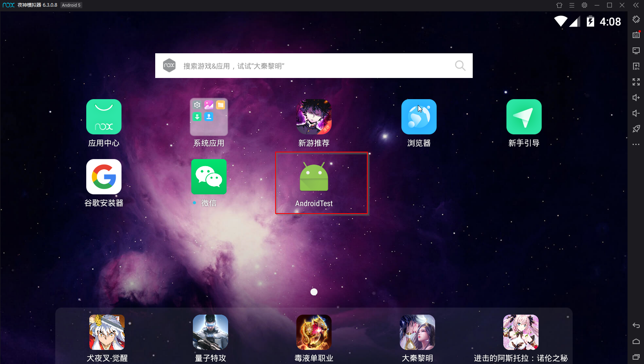644x364 pixels.
Task: Collapse the sidebar with the double-arrow chevron
Action: 636,5
